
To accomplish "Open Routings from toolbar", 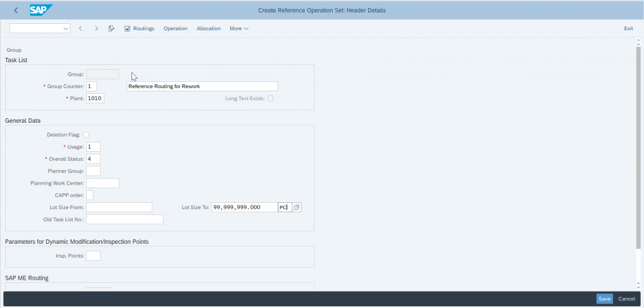I will tap(139, 28).
